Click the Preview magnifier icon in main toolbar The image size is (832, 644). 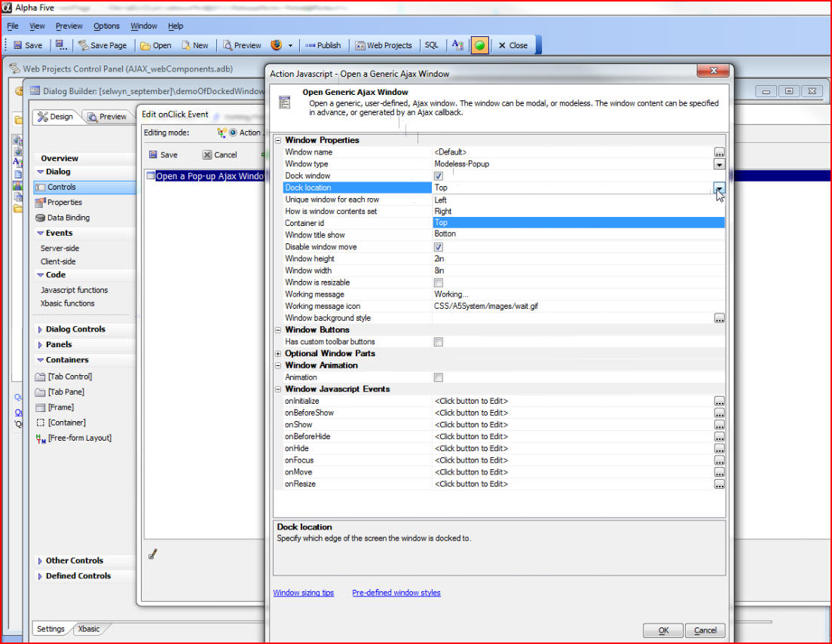[227, 45]
